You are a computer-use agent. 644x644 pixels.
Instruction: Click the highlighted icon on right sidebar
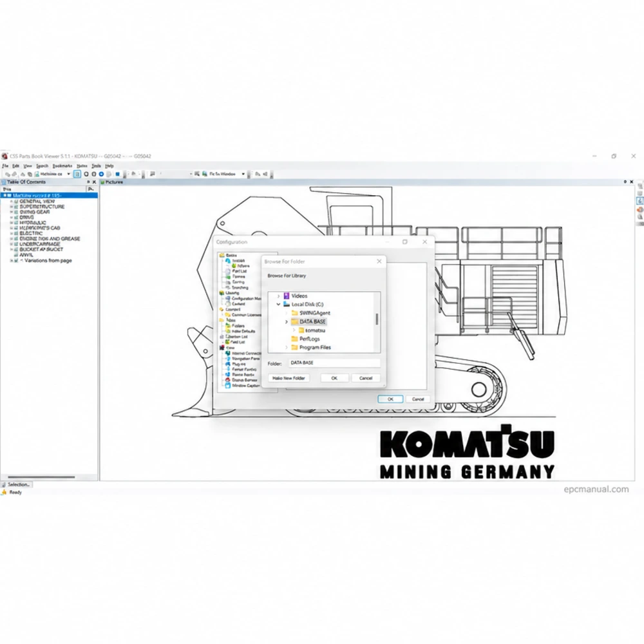click(x=640, y=201)
